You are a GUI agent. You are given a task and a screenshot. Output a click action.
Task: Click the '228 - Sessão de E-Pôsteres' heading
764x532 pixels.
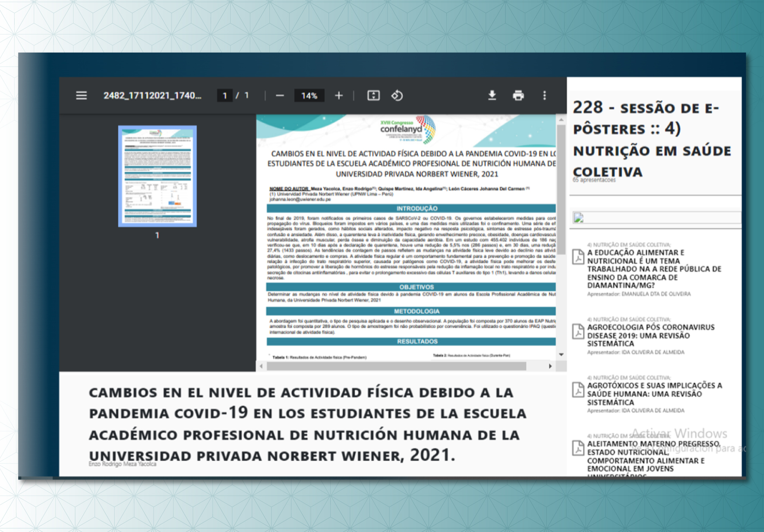[x=652, y=140]
